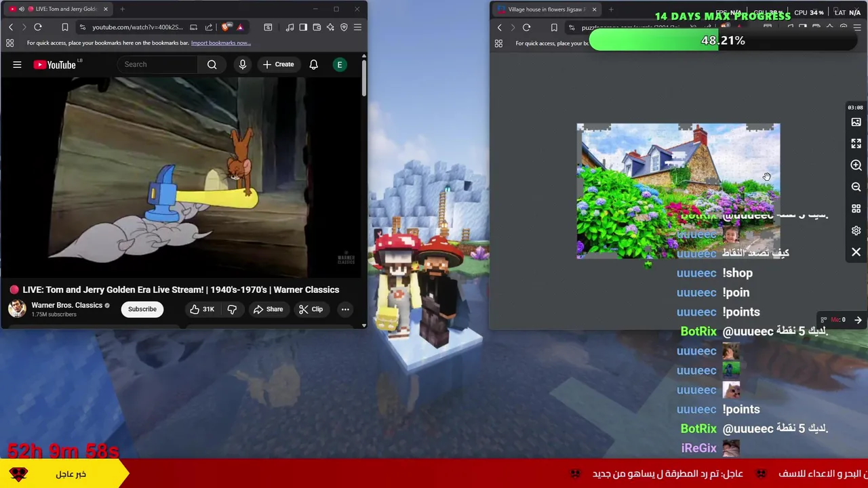Open Brave VPN shield icon
This screenshot has width=868, height=488.
click(344, 27)
